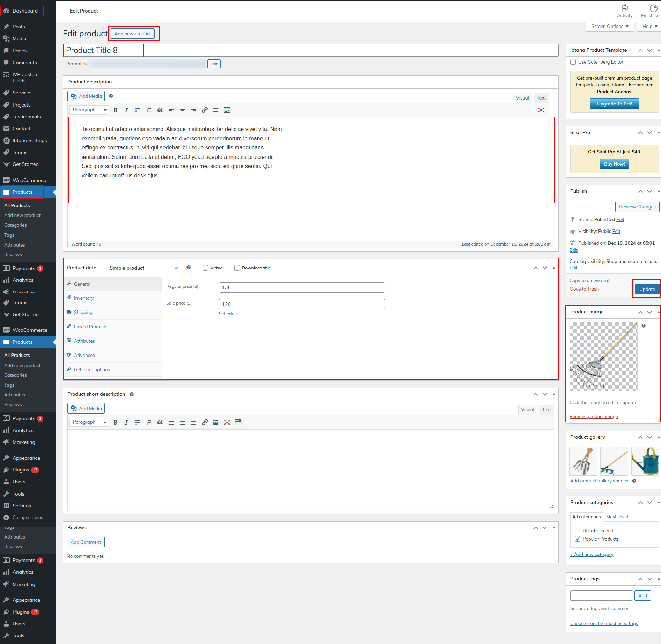Click Bold icon in product description toolbar
Screen dimensions: 661x644
tap(115, 110)
